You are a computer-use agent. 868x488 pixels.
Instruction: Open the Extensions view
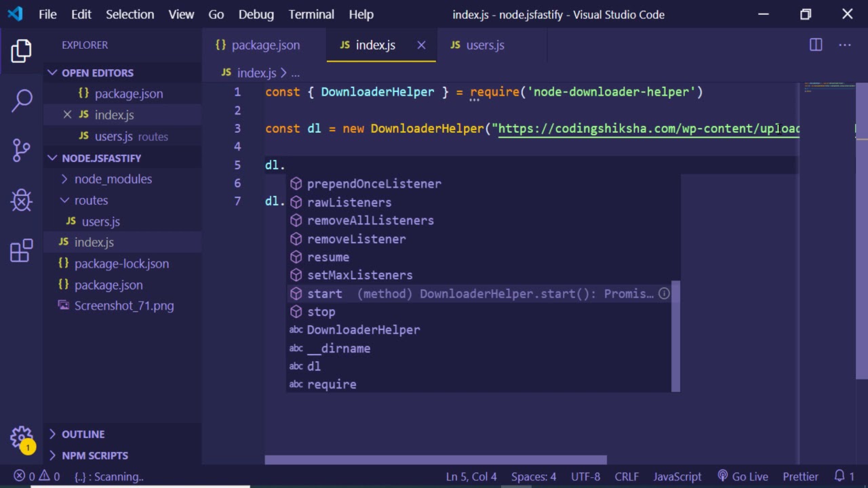coord(22,250)
